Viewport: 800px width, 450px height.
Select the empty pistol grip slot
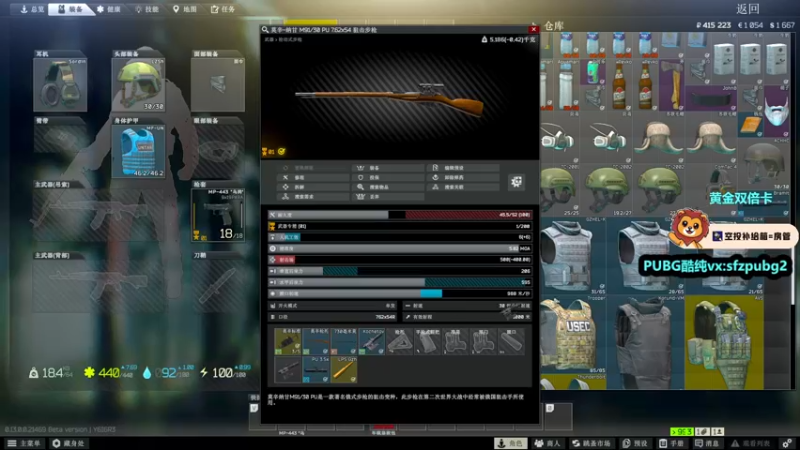[x=428, y=341]
